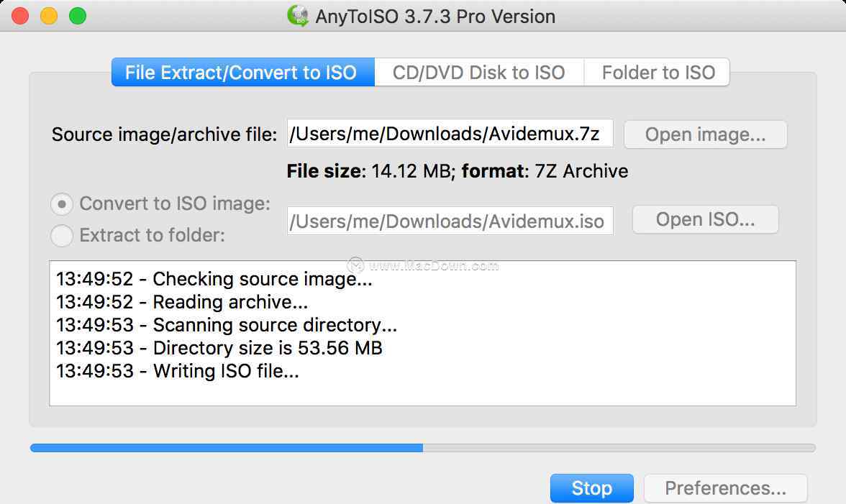Click the yellow minimize window button
This screenshot has height=504, width=846.
click(49, 16)
